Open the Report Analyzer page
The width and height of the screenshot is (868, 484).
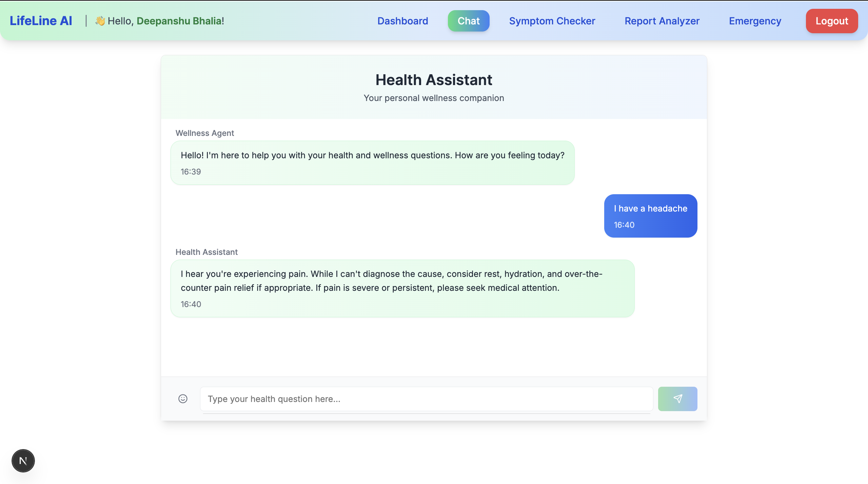click(x=662, y=21)
